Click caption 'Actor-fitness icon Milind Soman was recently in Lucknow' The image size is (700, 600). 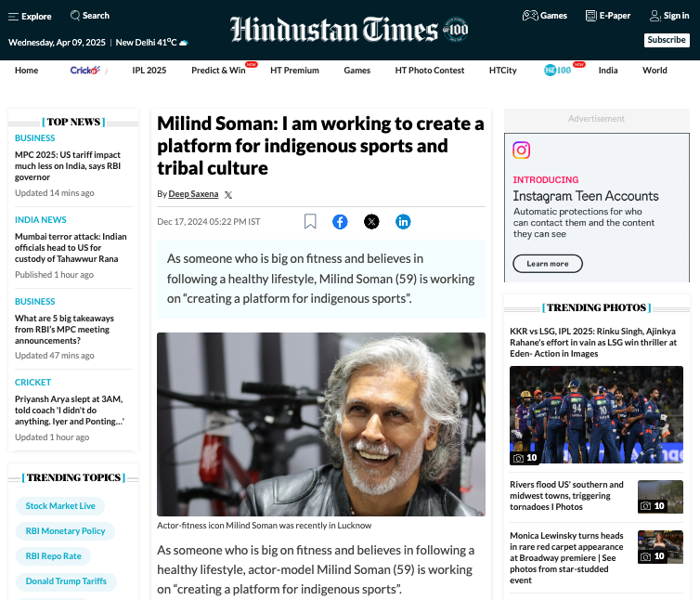264,526
